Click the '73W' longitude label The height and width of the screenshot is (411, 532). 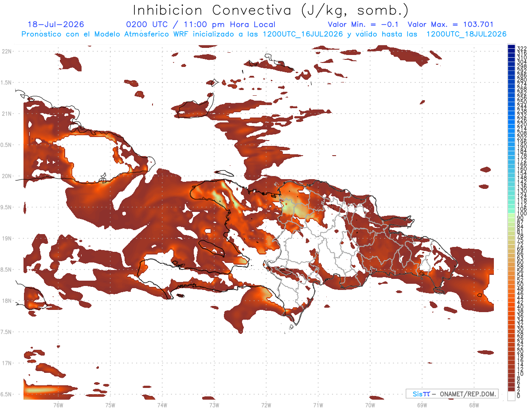point(214,405)
